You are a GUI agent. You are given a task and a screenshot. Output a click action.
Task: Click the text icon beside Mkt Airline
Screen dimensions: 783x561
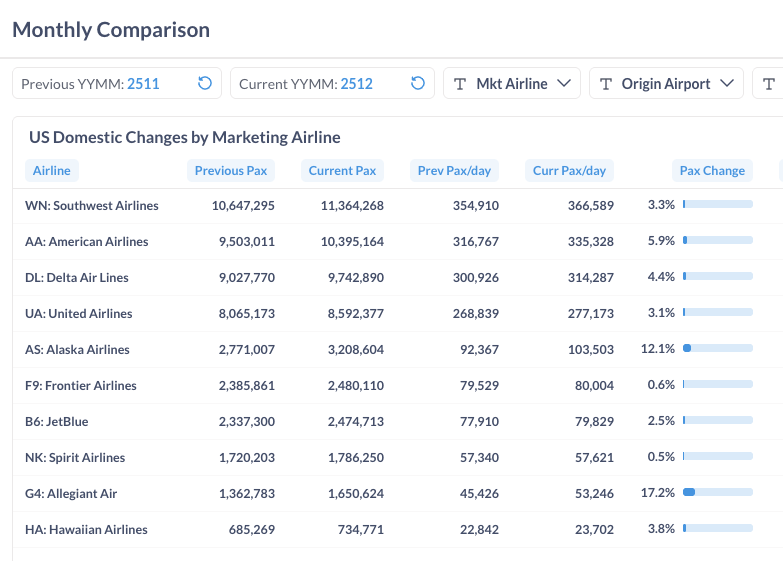[460, 84]
